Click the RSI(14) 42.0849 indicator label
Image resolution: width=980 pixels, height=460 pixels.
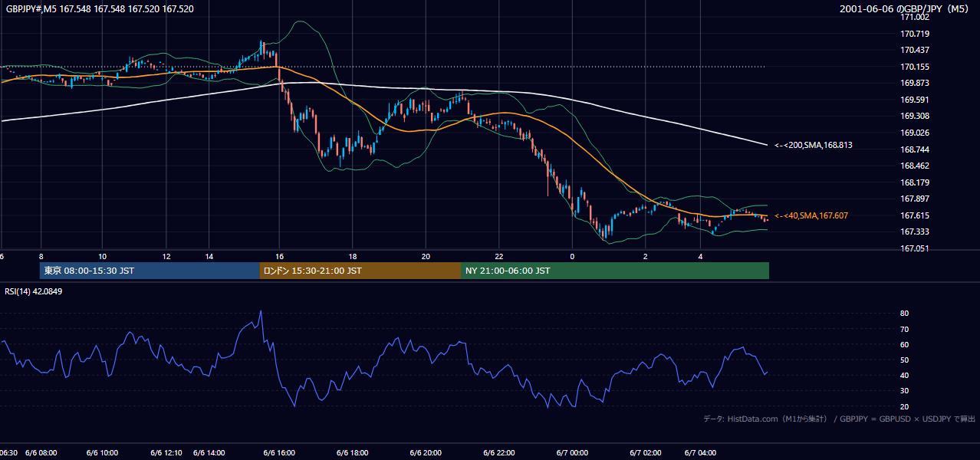click(x=33, y=291)
